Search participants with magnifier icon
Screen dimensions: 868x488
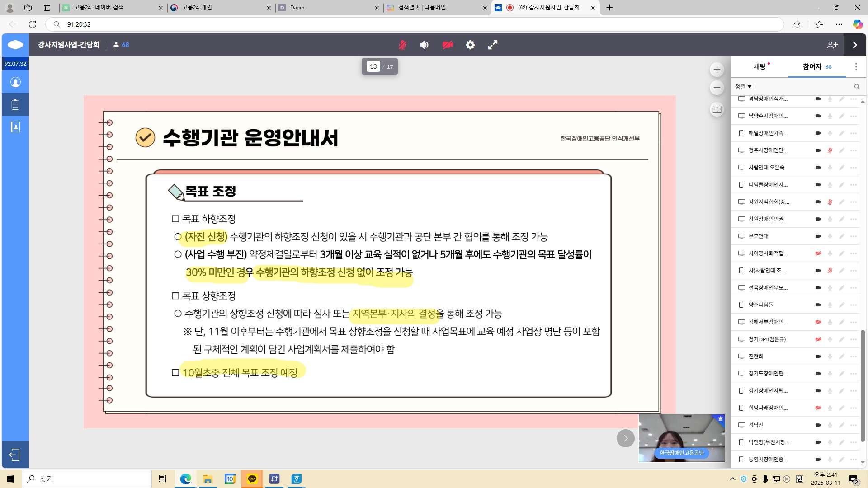click(857, 87)
